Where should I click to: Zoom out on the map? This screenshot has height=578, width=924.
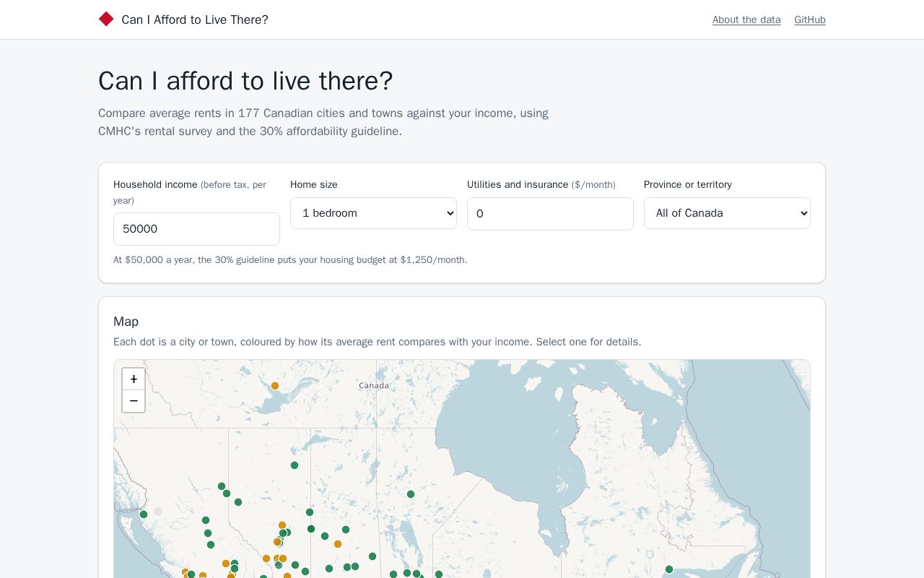pos(134,401)
